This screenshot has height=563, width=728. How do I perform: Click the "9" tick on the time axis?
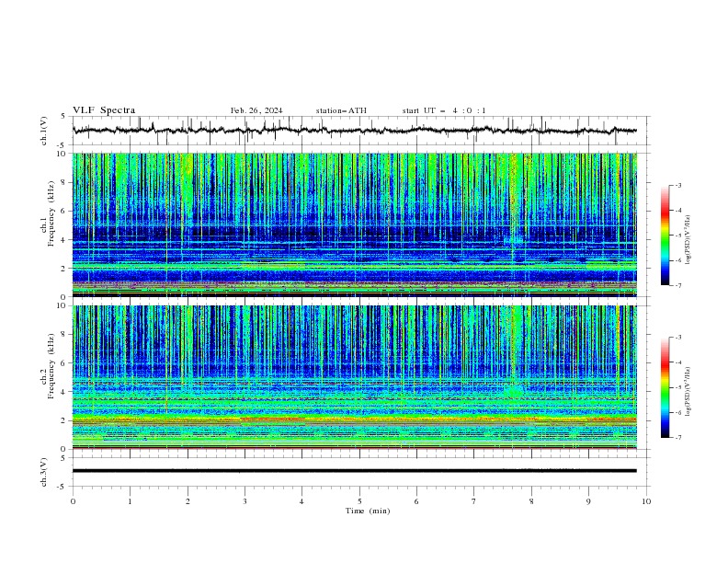click(588, 501)
